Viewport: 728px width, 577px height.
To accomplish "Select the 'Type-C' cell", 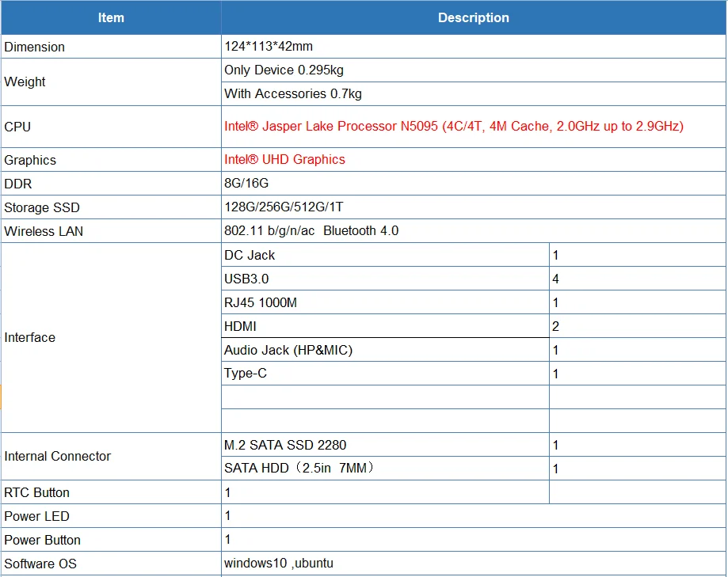I will coord(385,374).
